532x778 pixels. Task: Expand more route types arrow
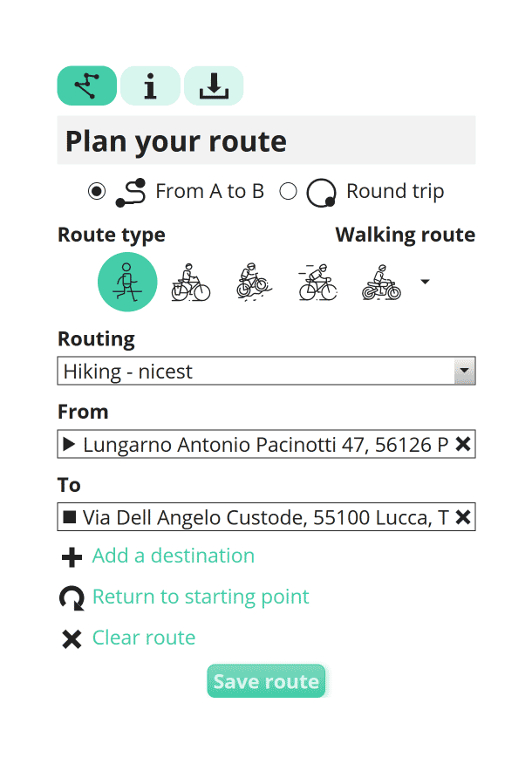[425, 282]
